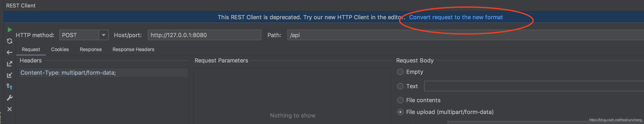Screen dimensions: 644x124
Task: Choose File contents radio button
Action: coord(400,100)
